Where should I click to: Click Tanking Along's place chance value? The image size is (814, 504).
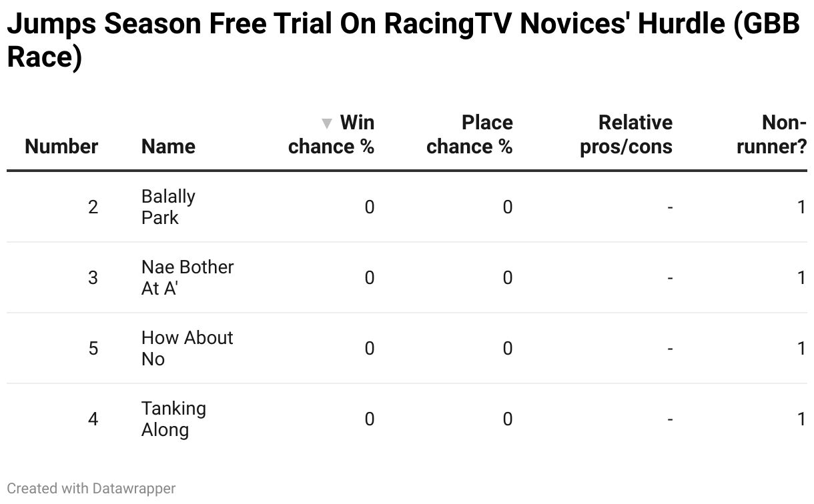coord(507,419)
